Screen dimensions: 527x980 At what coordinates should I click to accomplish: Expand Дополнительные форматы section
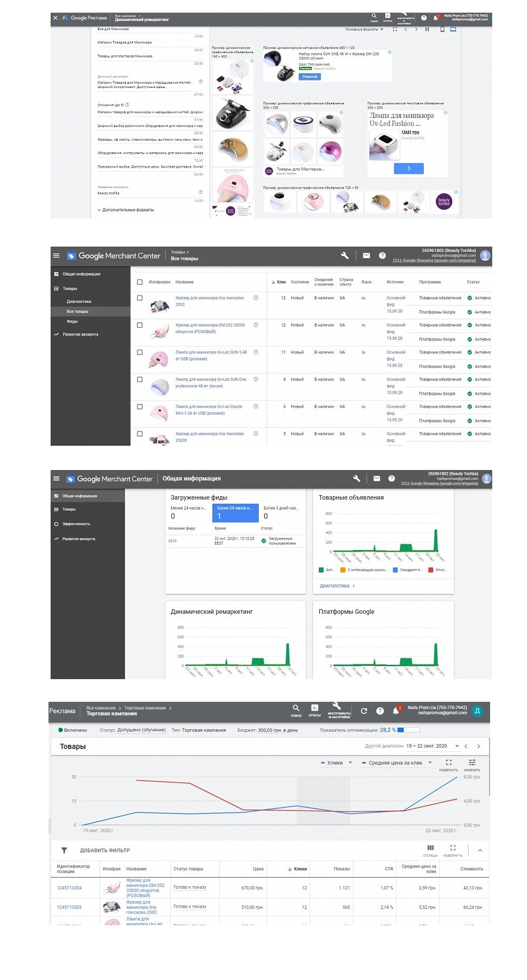coord(126,210)
